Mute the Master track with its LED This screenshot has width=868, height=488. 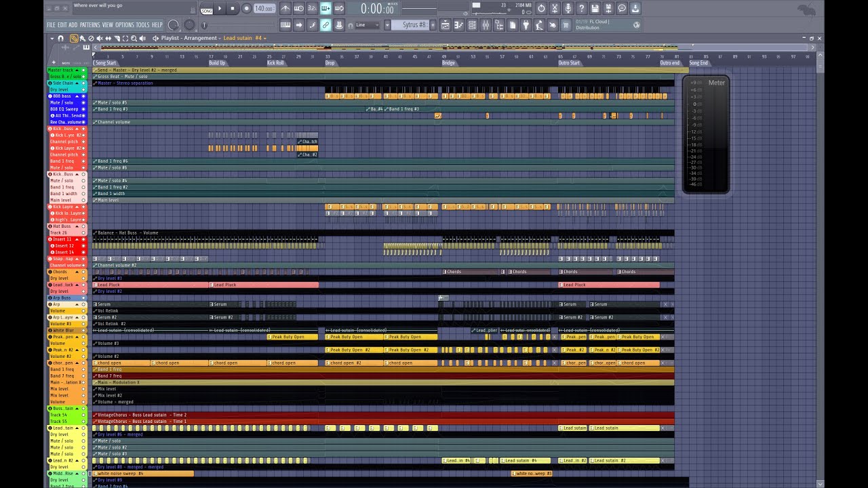83,70
